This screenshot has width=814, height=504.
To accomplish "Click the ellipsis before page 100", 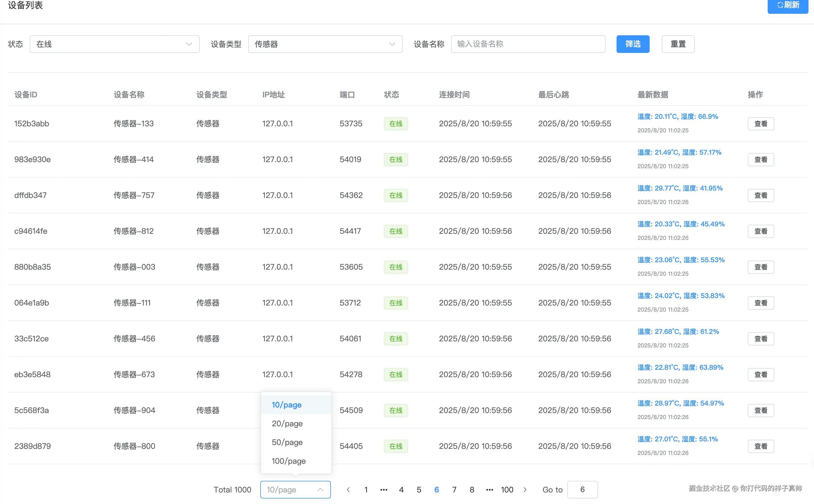I will [489, 489].
